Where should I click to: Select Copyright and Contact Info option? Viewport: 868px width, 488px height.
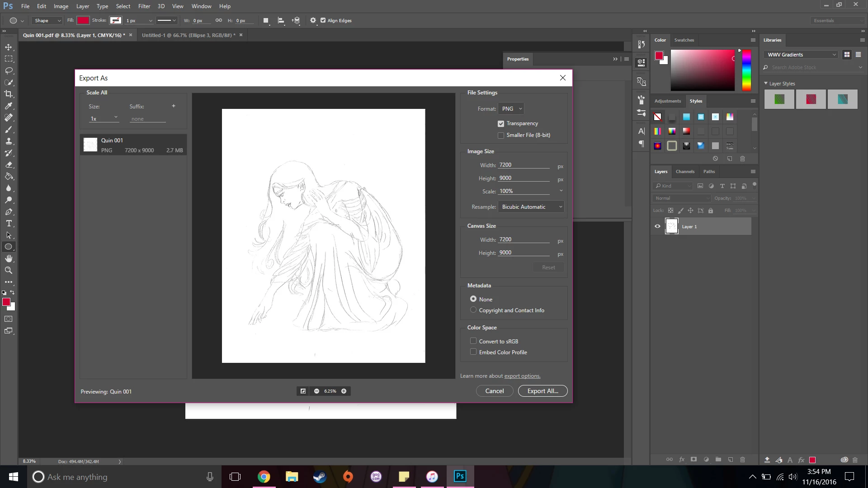click(x=473, y=310)
